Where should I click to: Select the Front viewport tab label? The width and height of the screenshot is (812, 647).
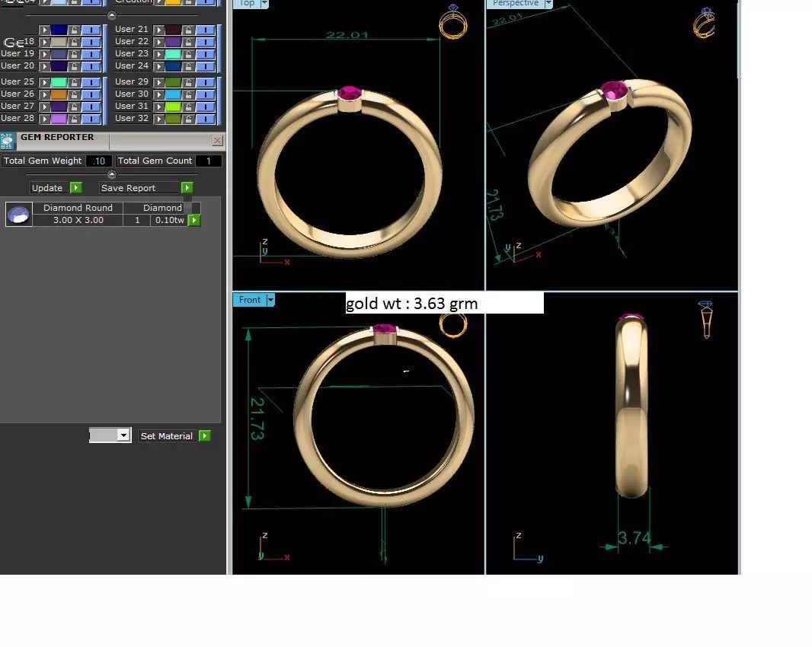coord(250,300)
